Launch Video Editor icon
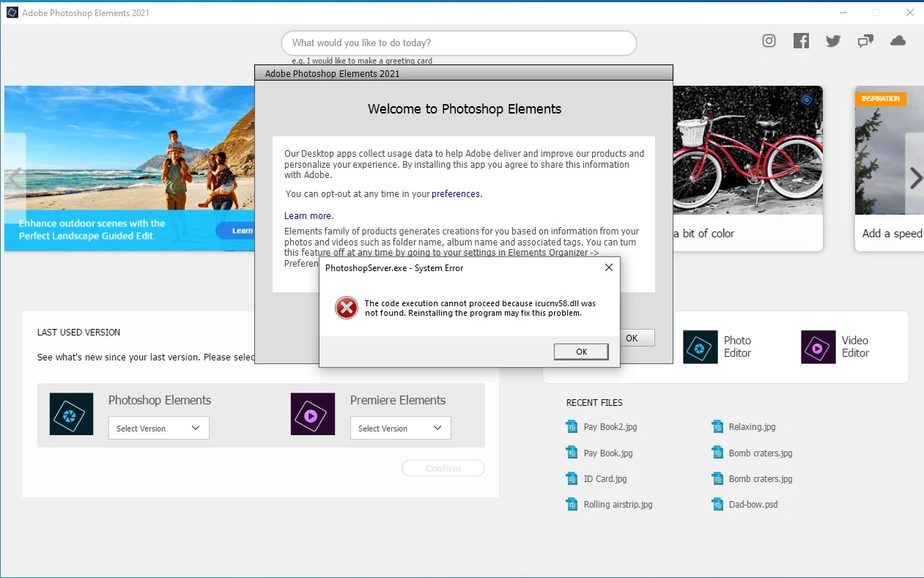This screenshot has height=578, width=924. tap(818, 347)
